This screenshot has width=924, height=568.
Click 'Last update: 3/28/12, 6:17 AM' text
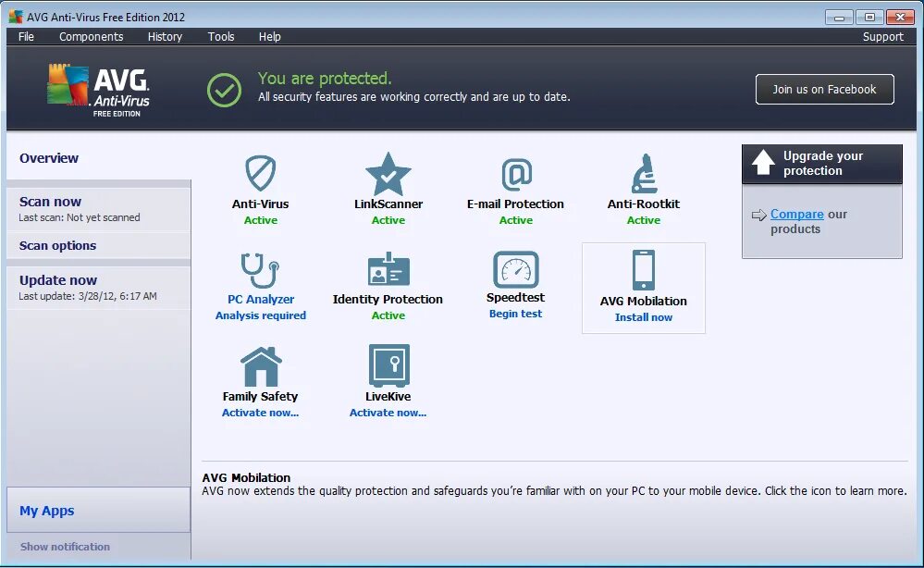click(x=88, y=296)
